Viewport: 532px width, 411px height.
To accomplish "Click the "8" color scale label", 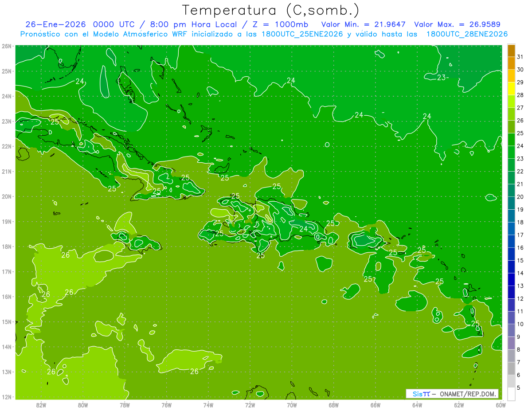I will point(519,349).
